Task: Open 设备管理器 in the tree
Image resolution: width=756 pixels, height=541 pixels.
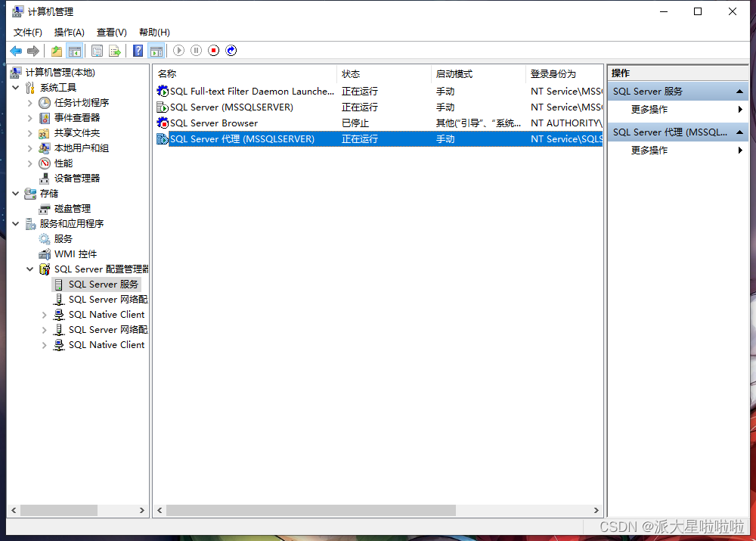Action: coord(77,179)
